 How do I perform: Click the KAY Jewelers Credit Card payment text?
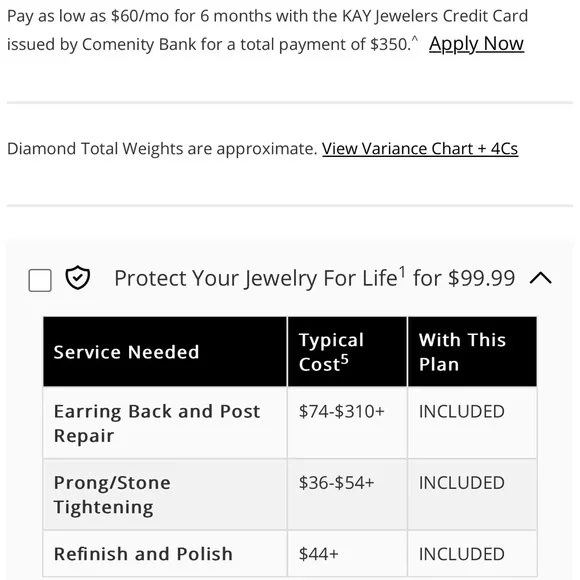click(268, 30)
